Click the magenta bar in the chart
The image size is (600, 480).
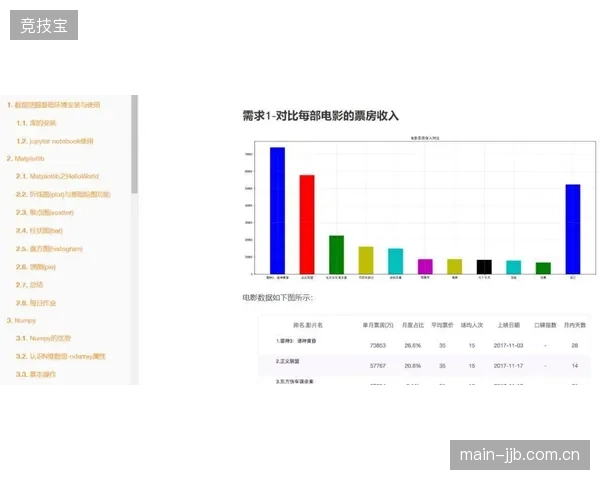(425, 266)
